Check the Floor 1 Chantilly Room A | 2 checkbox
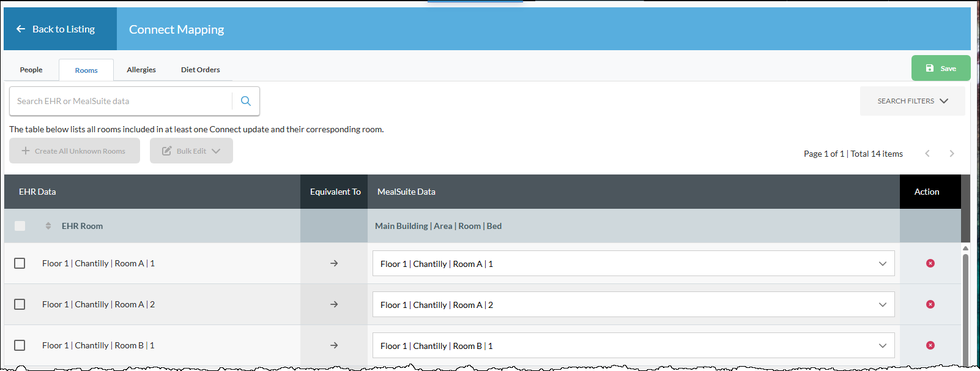This screenshot has height=371, width=980. point(20,304)
